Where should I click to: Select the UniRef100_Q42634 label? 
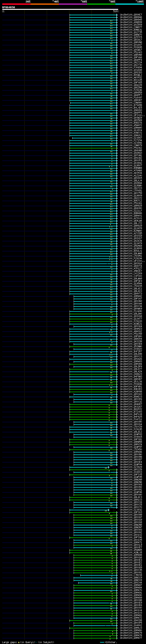(x=131, y=241)
